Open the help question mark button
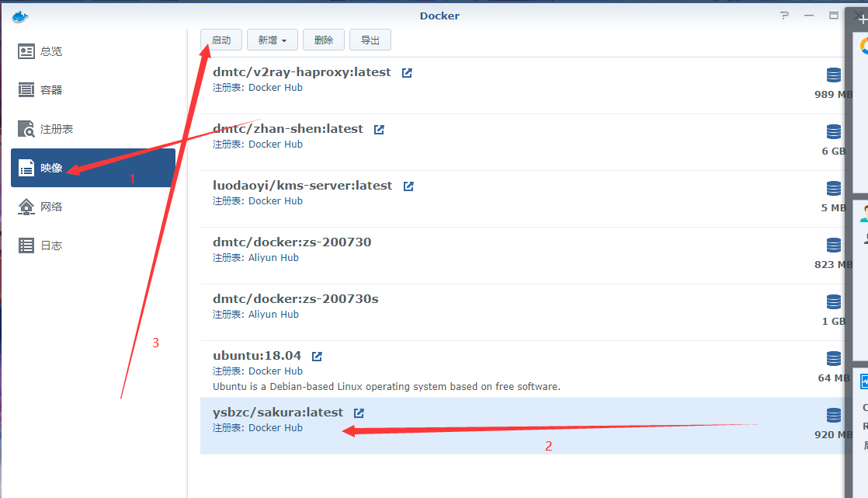868x498 pixels. pos(785,16)
